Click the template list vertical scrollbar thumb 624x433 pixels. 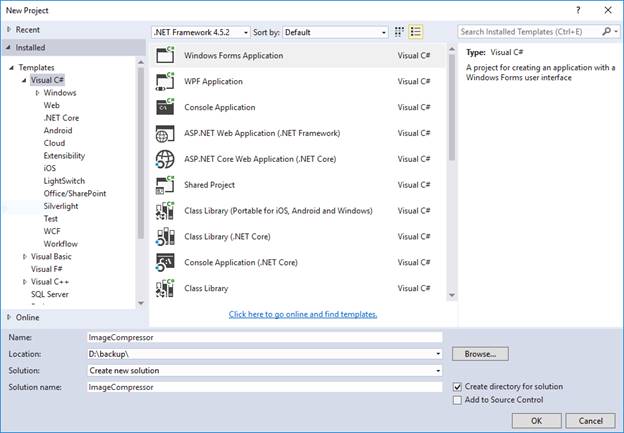[x=452, y=107]
